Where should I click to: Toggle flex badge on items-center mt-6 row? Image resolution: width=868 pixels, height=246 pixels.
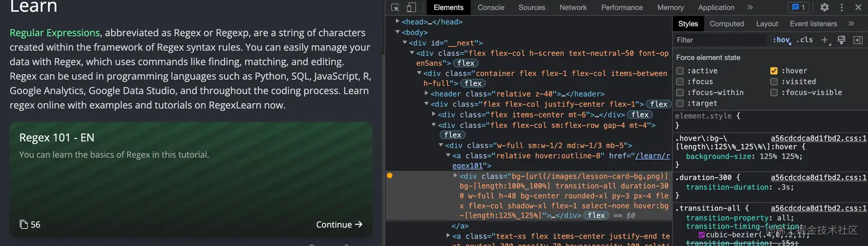pyautogui.click(x=640, y=114)
